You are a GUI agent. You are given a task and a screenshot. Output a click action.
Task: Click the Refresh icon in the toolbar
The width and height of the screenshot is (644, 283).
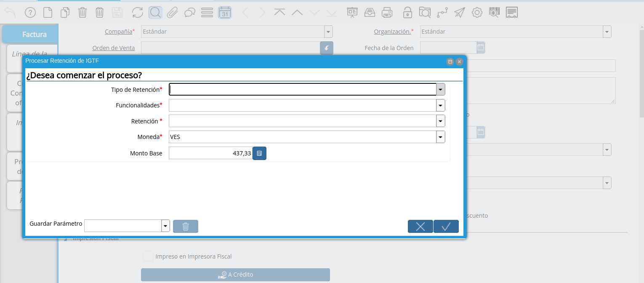[138, 13]
